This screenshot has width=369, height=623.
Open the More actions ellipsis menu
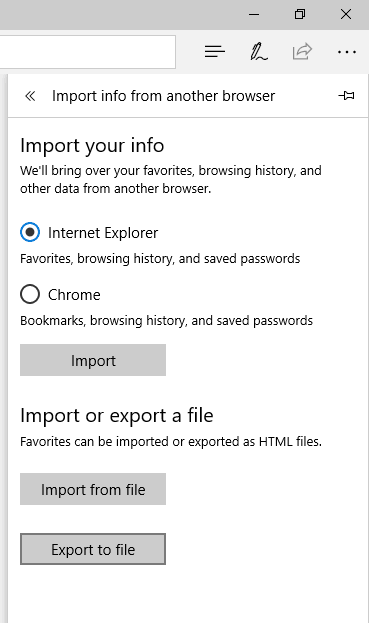[346, 52]
